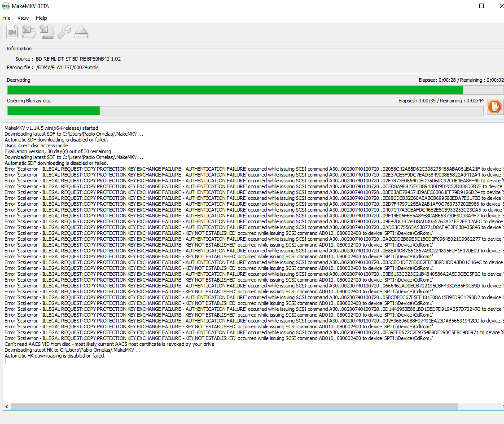This screenshot has width=504, height=424.
Task: Click the 'MakeMKV v1.14.5 win(x64-release) started' log line
Action: coord(52,128)
